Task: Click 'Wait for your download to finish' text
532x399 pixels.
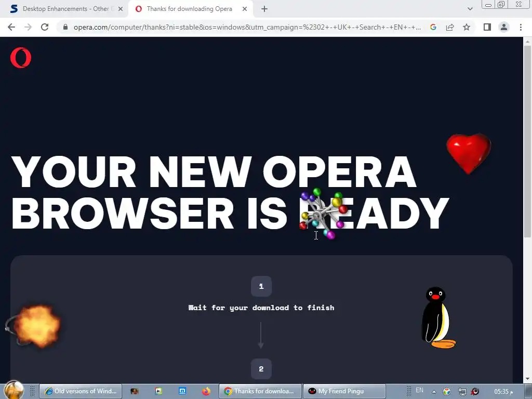Action: (261, 308)
